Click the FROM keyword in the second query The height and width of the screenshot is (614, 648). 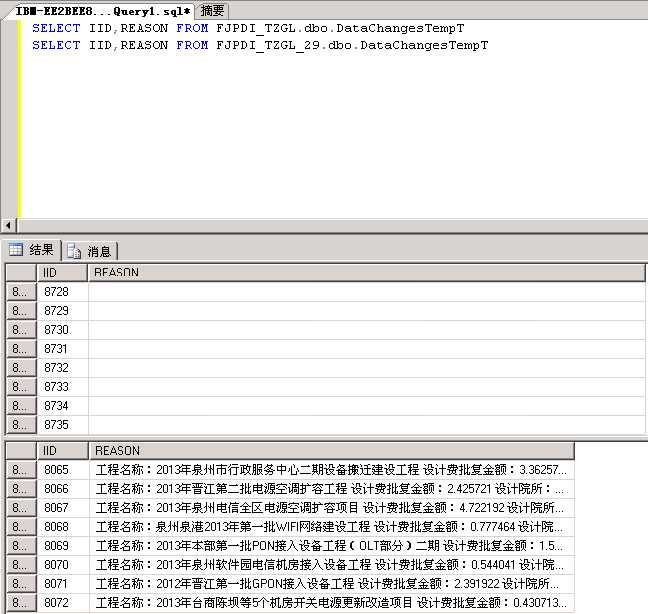tap(192, 45)
